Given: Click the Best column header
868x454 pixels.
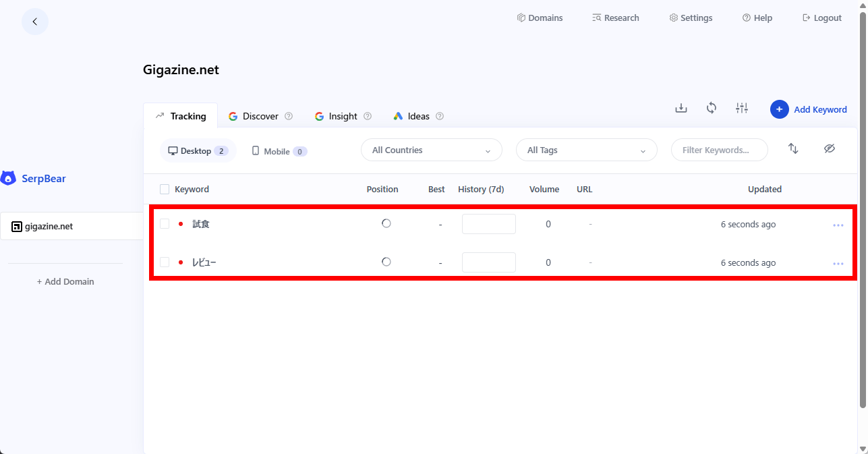Looking at the screenshot, I should click(x=436, y=190).
